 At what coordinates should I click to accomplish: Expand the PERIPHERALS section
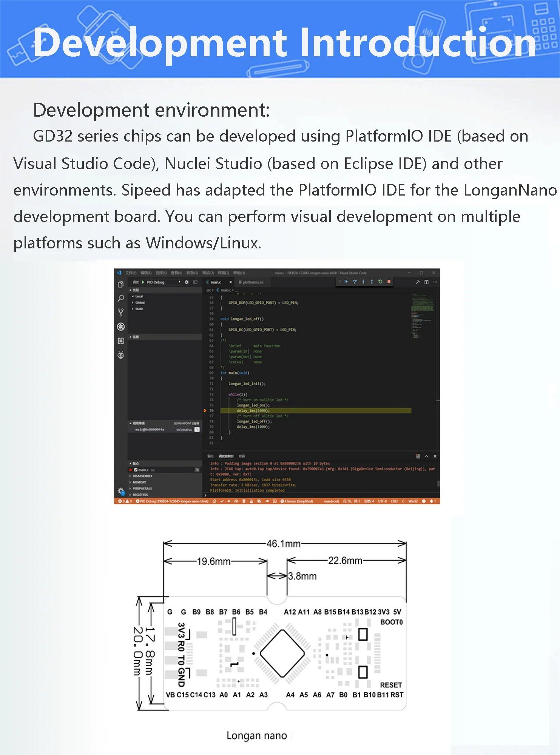[165, 488]
